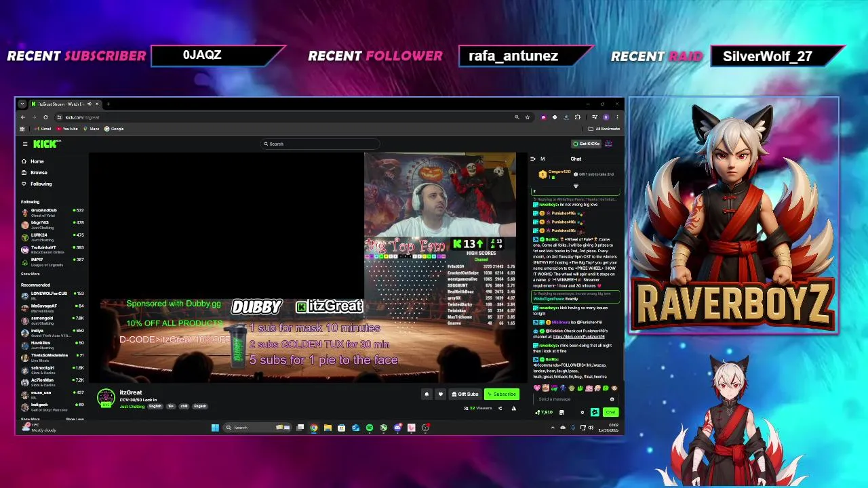
Task: Toggle stream notifications bell
Action: click(x=427, y=394)
